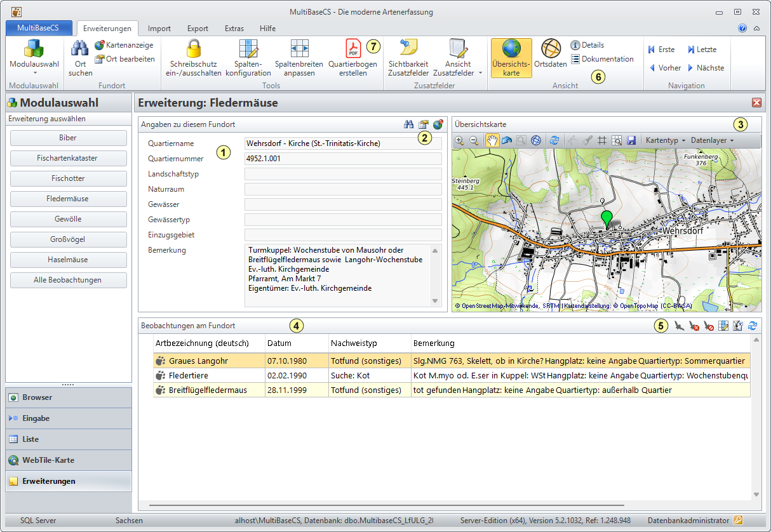
Task: Click the green location marker on the map
Action: tap(607, 219)
